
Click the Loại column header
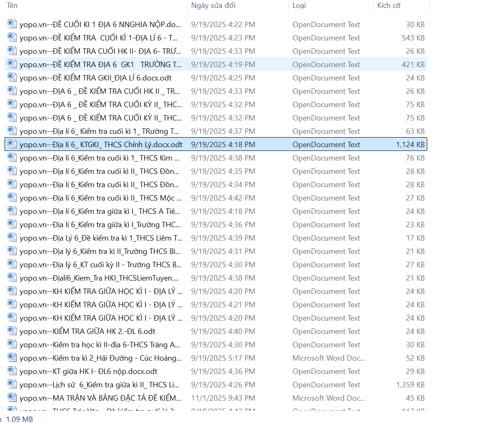point(299,5)
